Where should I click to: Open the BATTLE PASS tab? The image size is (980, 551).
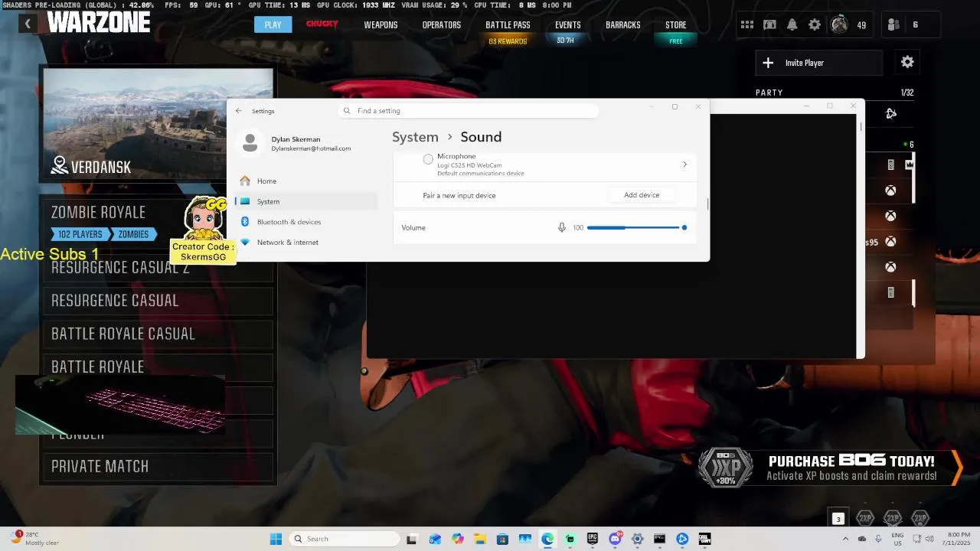coord(508,24)
